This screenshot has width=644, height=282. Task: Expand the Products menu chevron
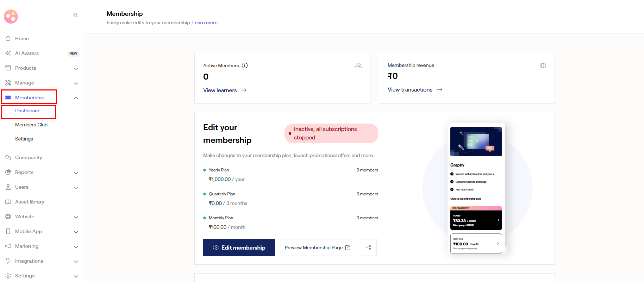tap(76, 68)
